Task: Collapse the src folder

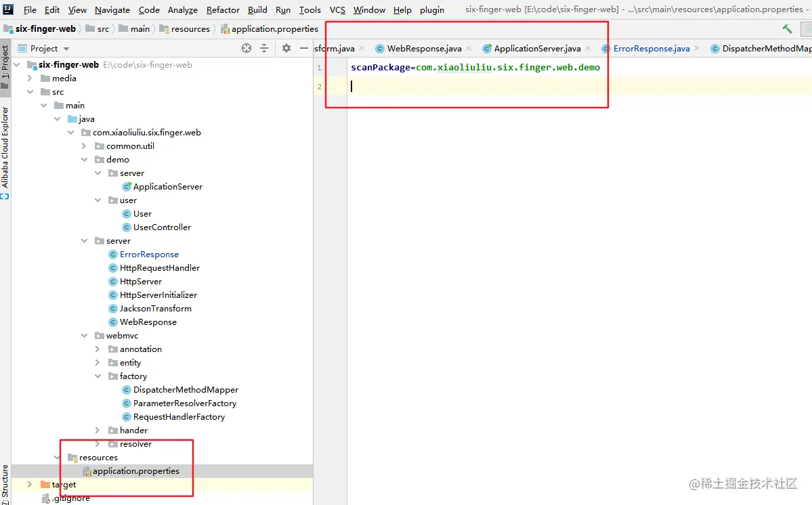Action: pyautogui.click(x=30, y=91)
